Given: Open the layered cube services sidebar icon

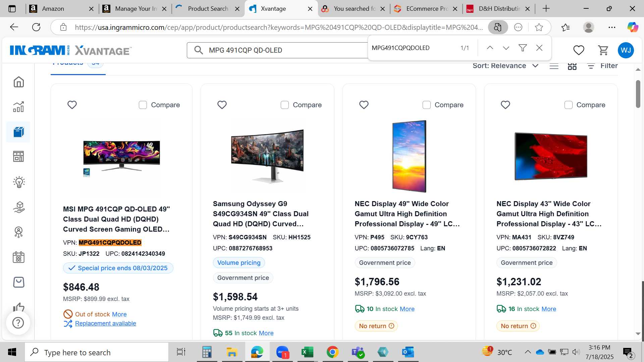Looking at the screenshot, I should [x=18, y=207].
